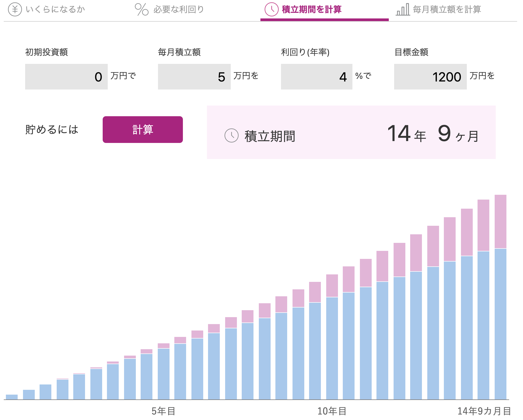Click the first shortest chart bar
523x420 pixels.
12,397
